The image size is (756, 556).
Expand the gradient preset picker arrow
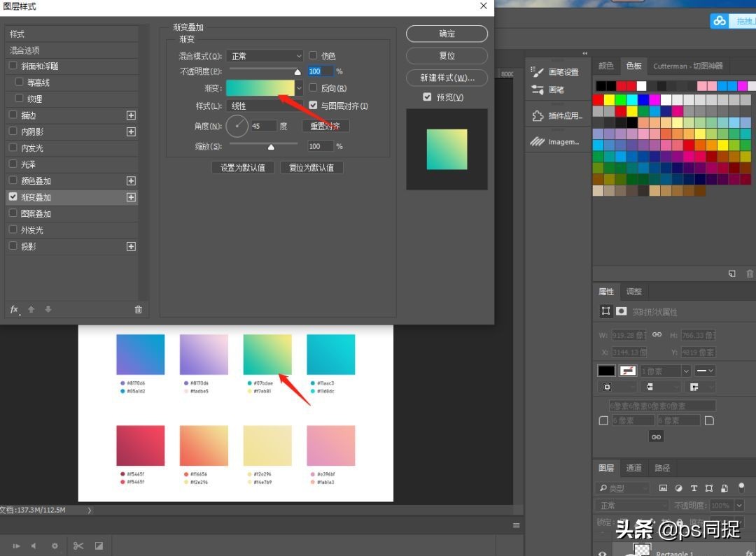coord(300,88)
